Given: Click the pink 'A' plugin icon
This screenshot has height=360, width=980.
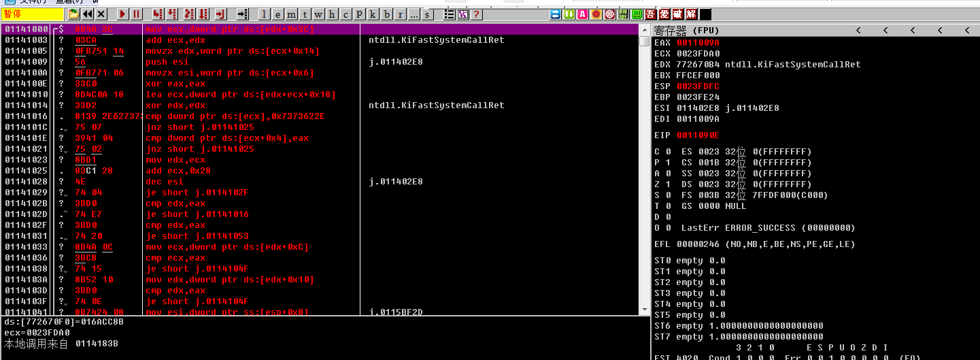Looking at the screenshot, I should point(582,14).
